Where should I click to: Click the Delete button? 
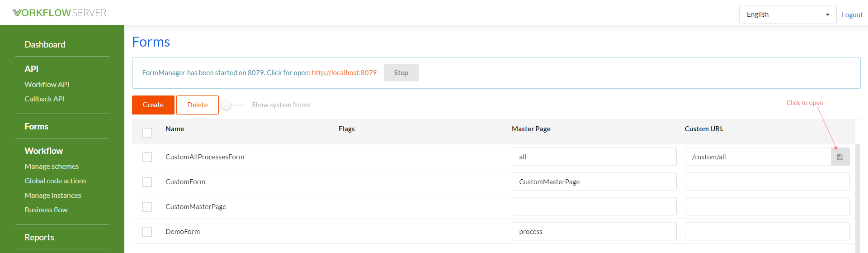[198, 105]
